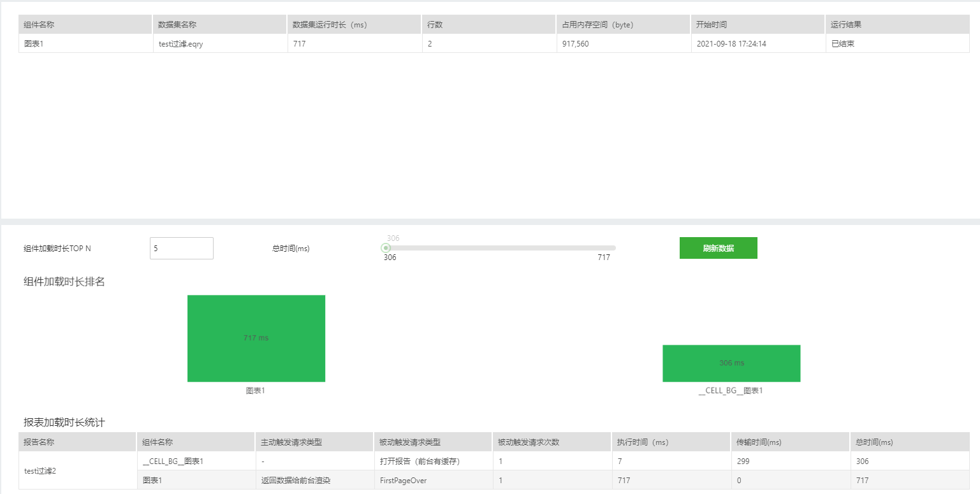Click the tall 图表1 bar showing 717 ms
The height and width of the screenshot is (494, 980).
tap(256, 338)
